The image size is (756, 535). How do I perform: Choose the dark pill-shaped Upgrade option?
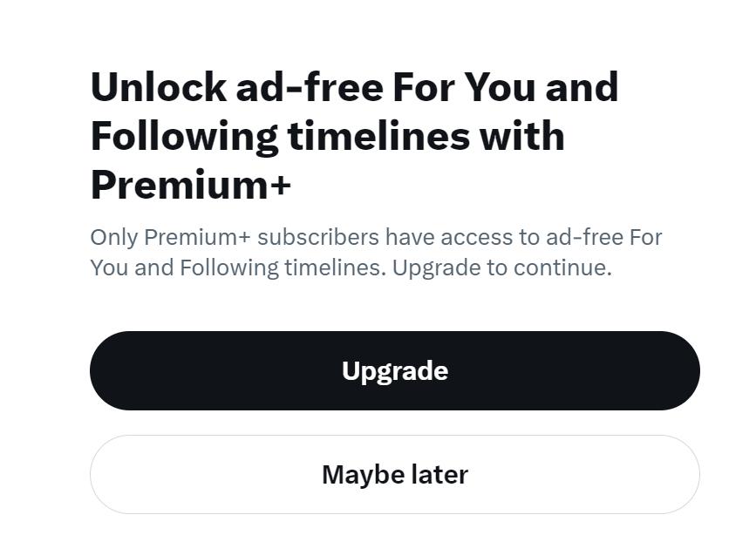pos(394,370)
